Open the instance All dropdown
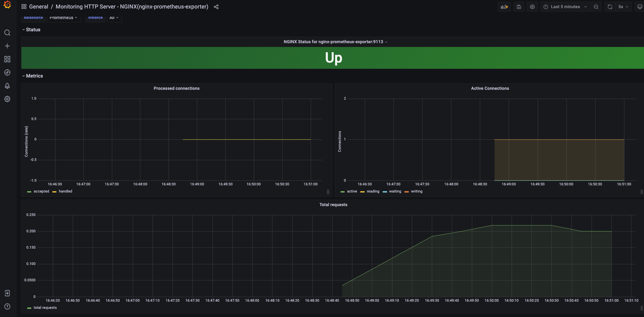The image size is (644, 317). 114,18
